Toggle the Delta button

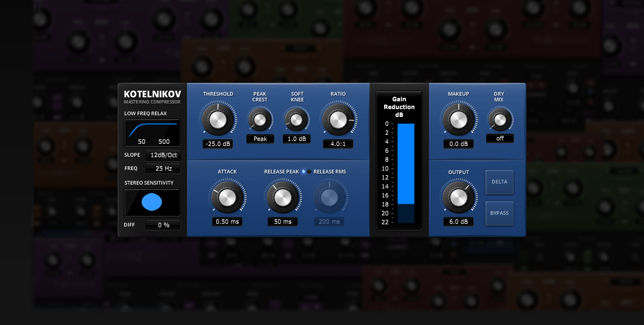(500, 182)
